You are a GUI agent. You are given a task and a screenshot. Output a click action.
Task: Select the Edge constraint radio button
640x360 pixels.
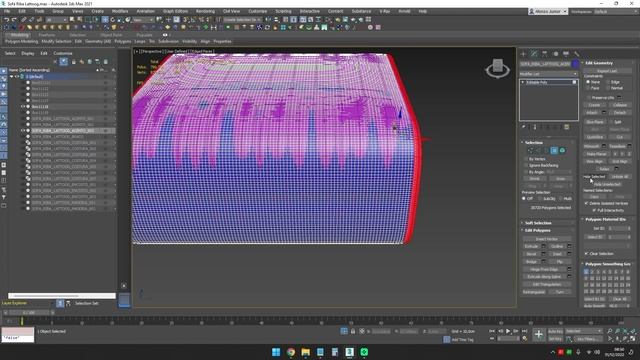608,82
